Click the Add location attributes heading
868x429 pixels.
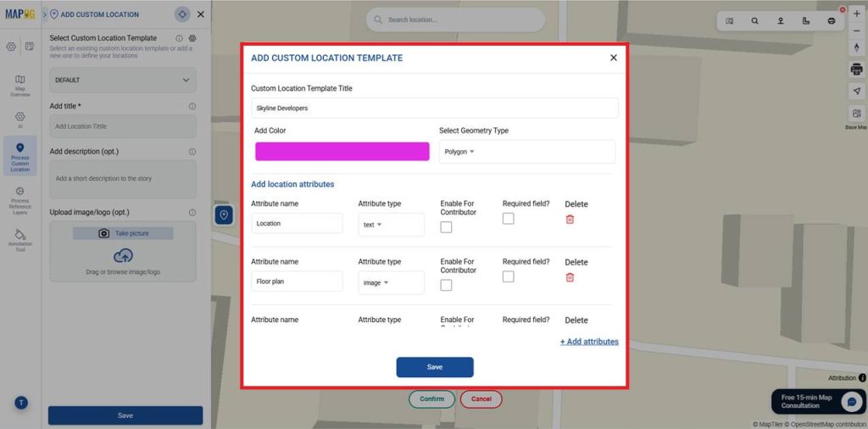(x=292, y=184)
